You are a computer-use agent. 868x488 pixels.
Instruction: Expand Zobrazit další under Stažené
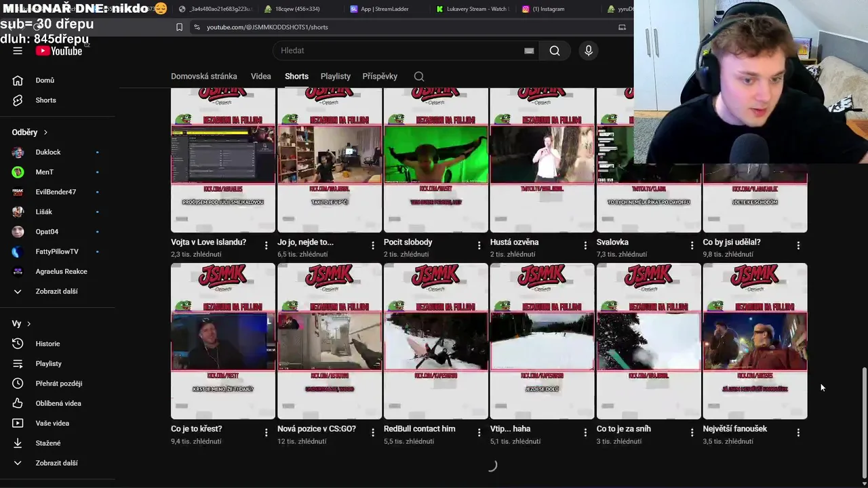[x=58, y=463]
